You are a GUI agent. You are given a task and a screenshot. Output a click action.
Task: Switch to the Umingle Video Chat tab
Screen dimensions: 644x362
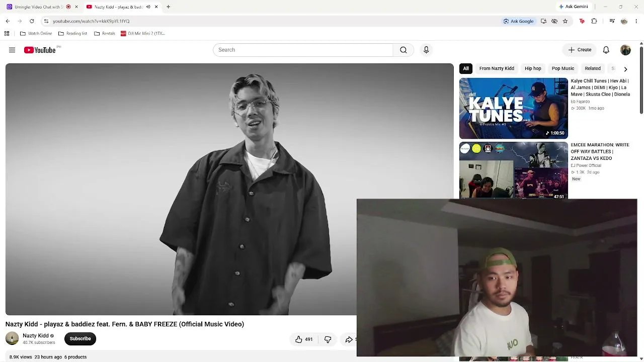click(x=39, y=7)
